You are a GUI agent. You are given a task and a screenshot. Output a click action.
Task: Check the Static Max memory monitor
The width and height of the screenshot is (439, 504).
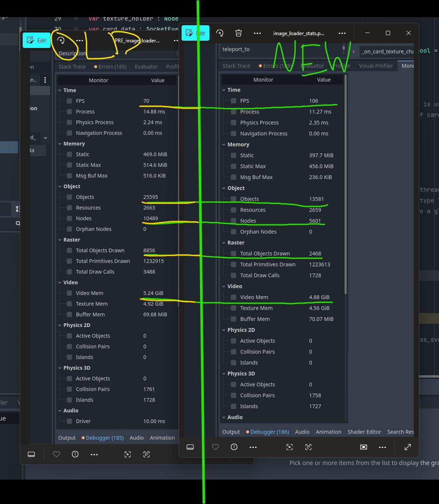pos(233,166)
